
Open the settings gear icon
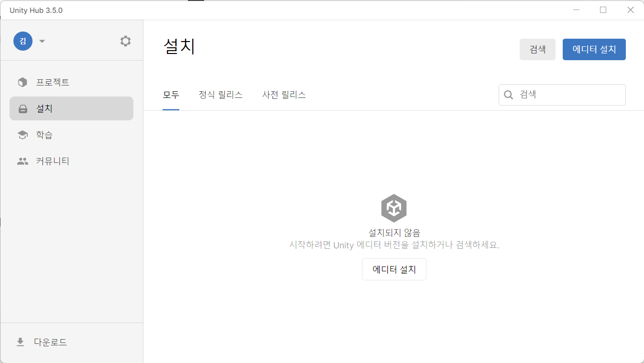[x=125, y=41]
